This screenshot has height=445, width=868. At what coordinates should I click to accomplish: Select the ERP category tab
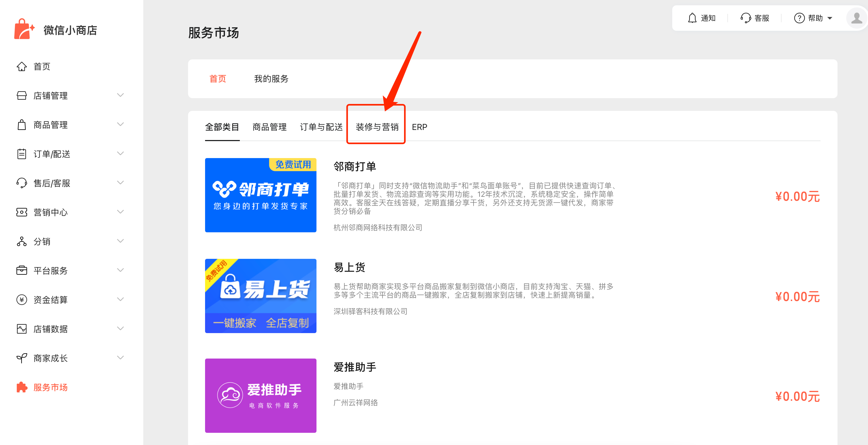(x=419, y=127)
